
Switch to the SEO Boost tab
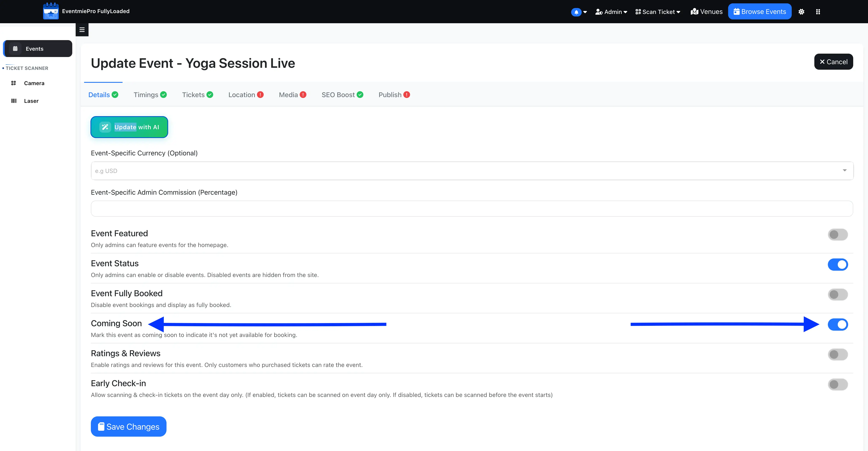(x=342, y=95)
